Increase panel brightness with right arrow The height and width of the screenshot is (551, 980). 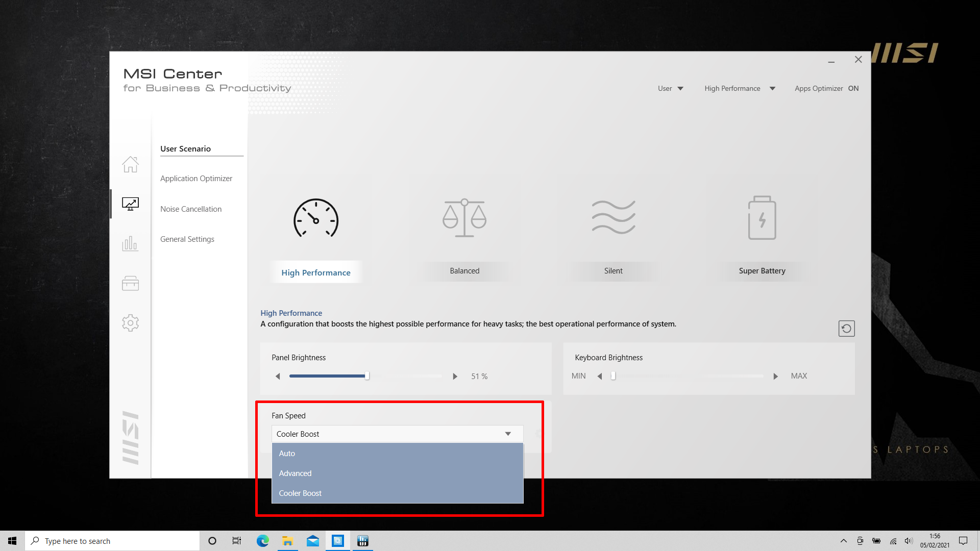click(455, 377)
